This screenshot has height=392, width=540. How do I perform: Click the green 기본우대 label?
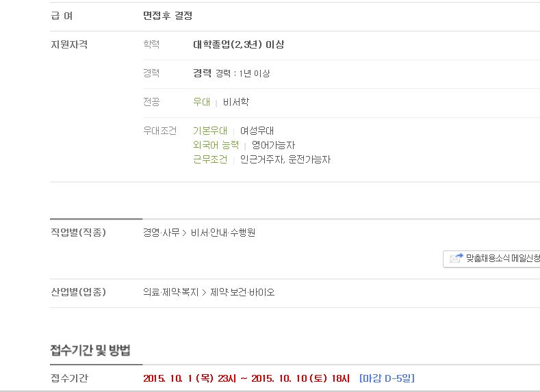tap(210, 131)
